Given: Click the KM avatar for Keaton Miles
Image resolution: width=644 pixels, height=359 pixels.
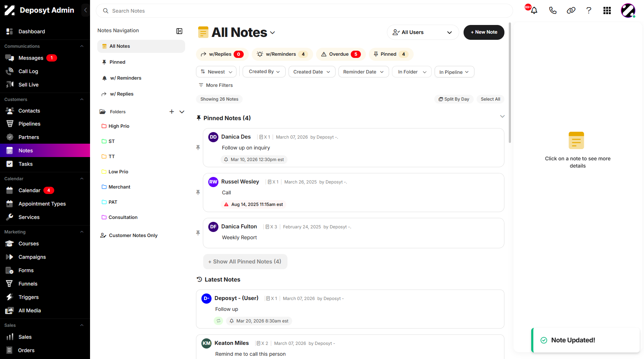Looking at the screenshot, I should [206, 343].
